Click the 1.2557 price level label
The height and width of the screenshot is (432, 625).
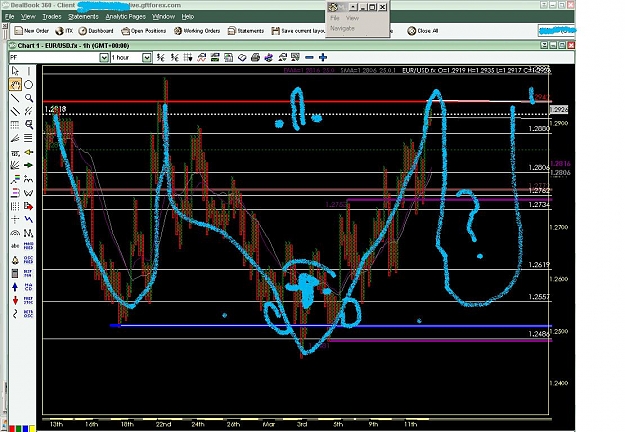click(539, 297)
